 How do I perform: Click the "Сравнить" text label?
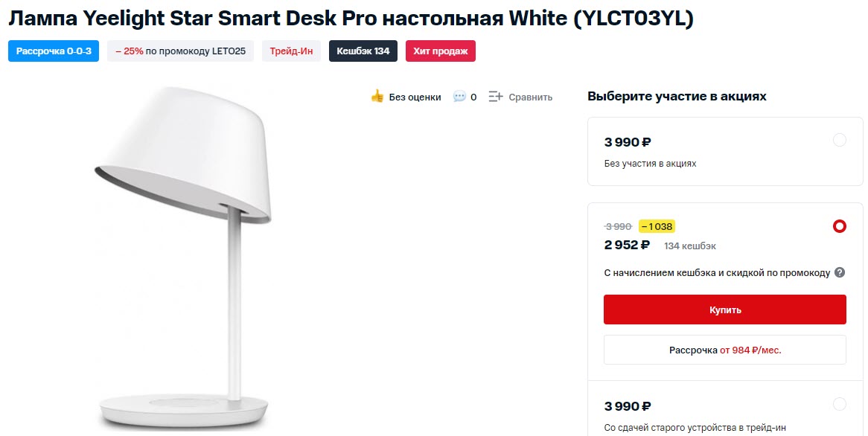[530, 97]
